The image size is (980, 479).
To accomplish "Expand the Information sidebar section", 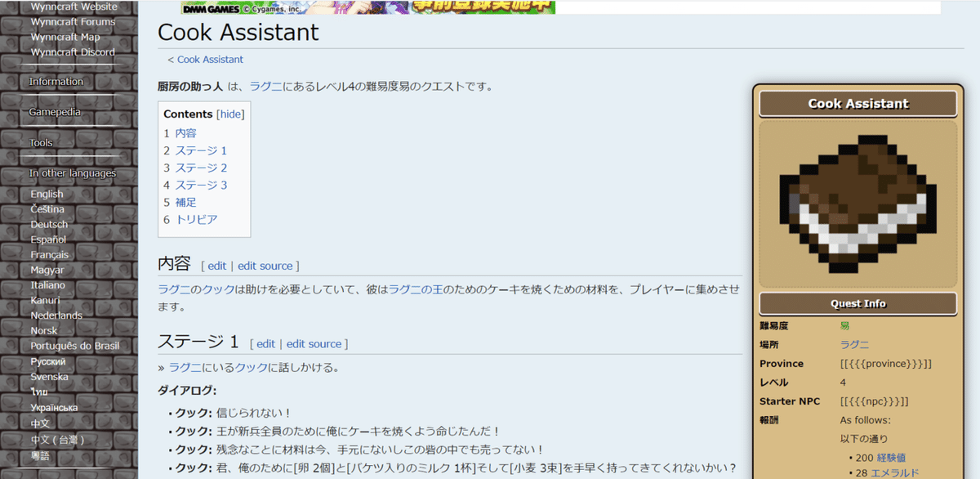I will click(x=57, y=81).
